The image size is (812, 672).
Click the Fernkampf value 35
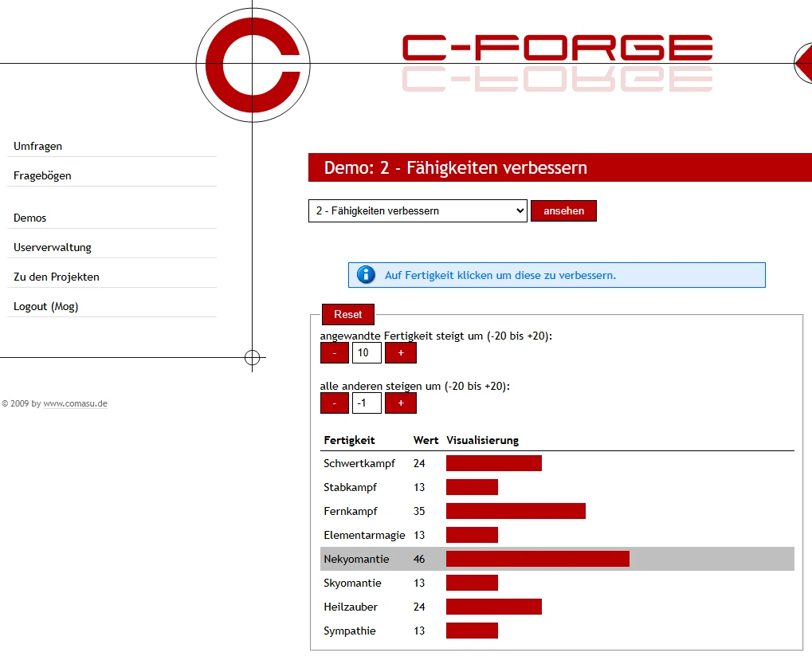coord(419,511)
